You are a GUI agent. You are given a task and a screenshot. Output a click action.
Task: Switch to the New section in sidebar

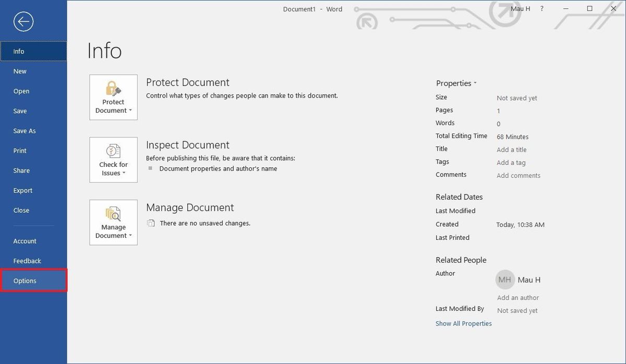(x=19, y=71)
